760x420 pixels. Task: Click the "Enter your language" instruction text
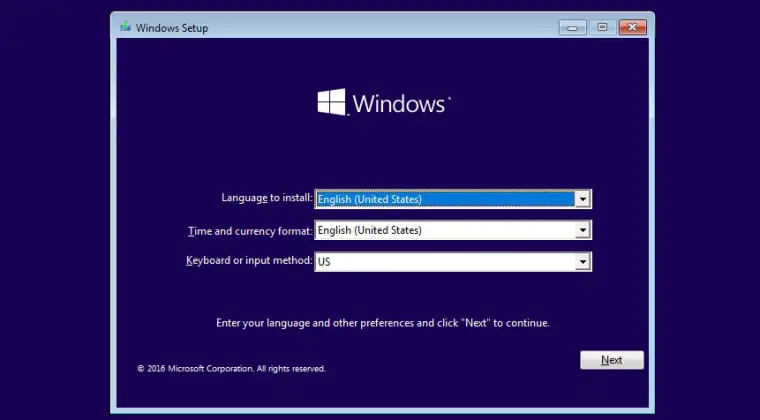pos(383,323)
